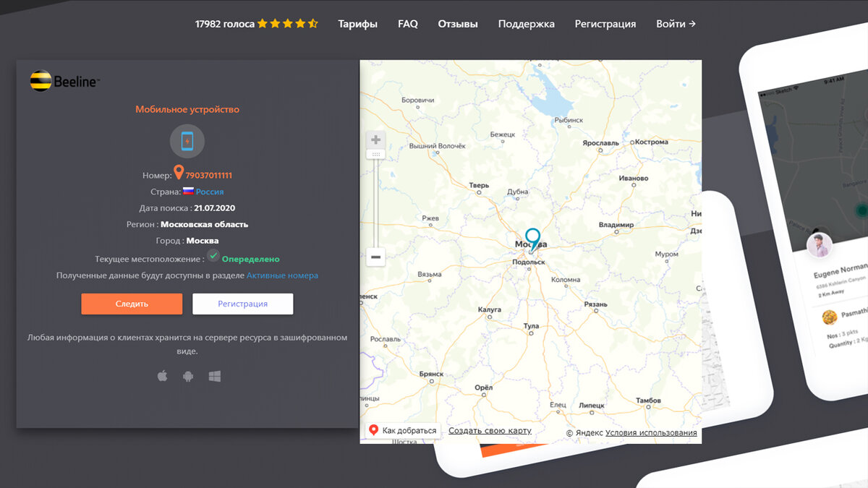Click the Как добраться button on map

point(403,430)
